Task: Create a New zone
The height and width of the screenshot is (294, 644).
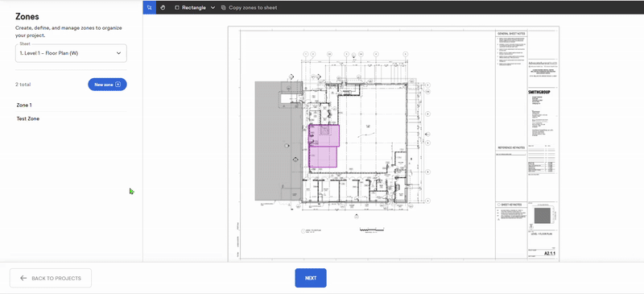Action: click(107, 85)
